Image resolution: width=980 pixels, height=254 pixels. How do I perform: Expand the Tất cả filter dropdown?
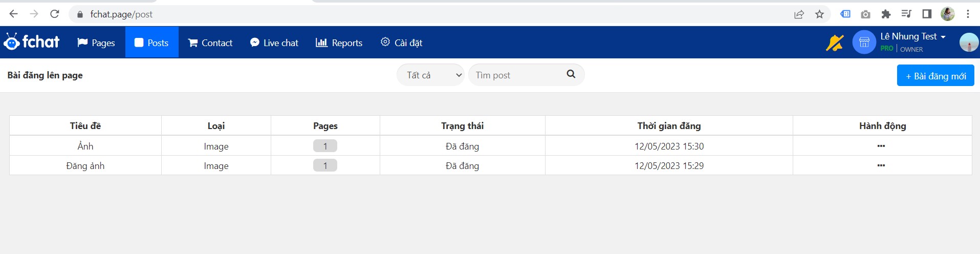pos(430,75)
